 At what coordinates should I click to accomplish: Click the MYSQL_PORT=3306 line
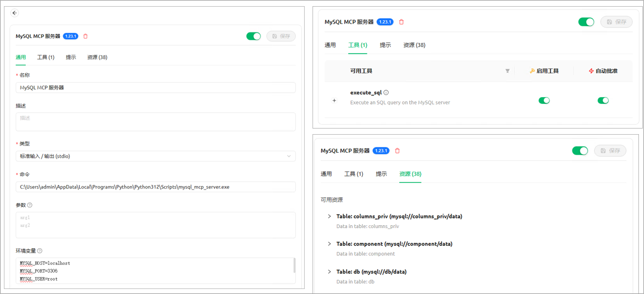point(37,271)
